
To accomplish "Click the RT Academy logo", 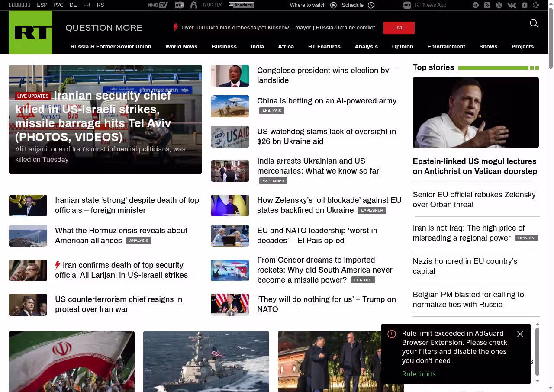I will click(x=241, y=5).
